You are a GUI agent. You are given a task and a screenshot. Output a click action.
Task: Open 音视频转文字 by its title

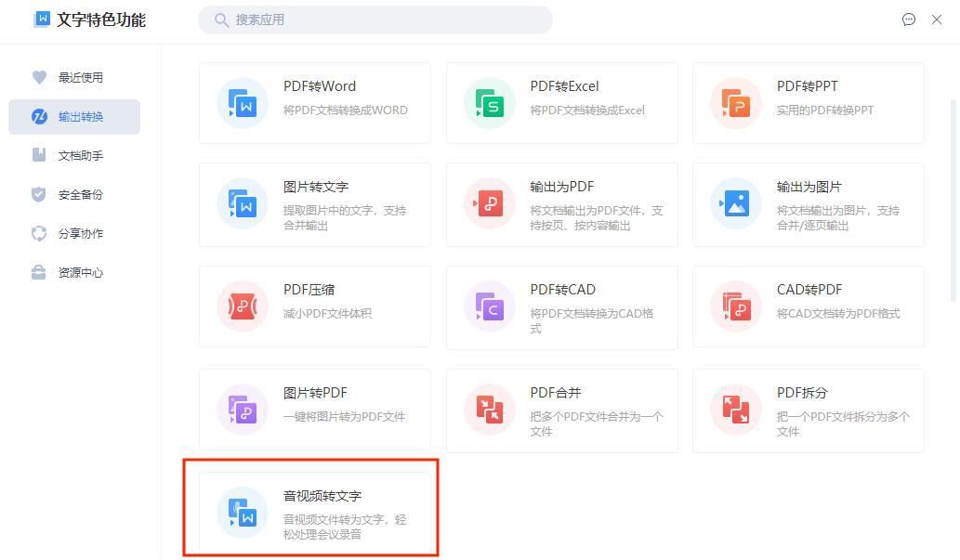pos(322,496)
